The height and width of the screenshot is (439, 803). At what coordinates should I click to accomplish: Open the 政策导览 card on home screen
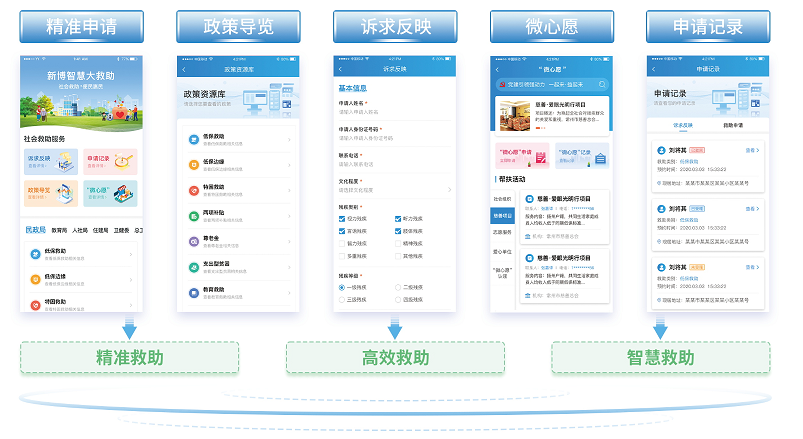click(51, 193)
